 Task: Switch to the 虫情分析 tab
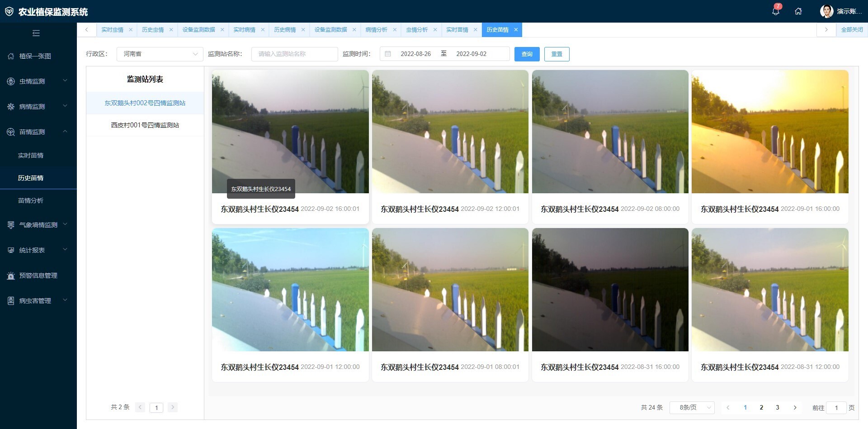416,30
